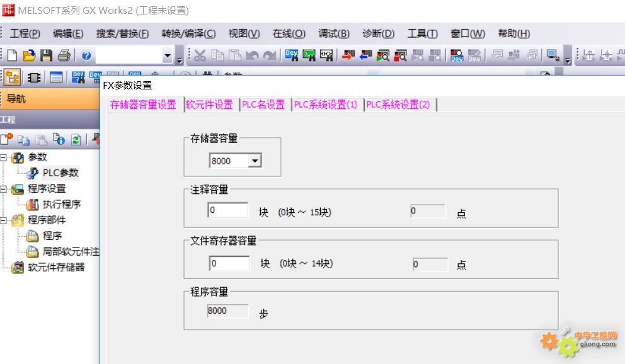The width and height of the screenshot is (625, 364).
Task: Click the computer monitor simulation icon
Action: pyautogui.click(x=553, y=55)
